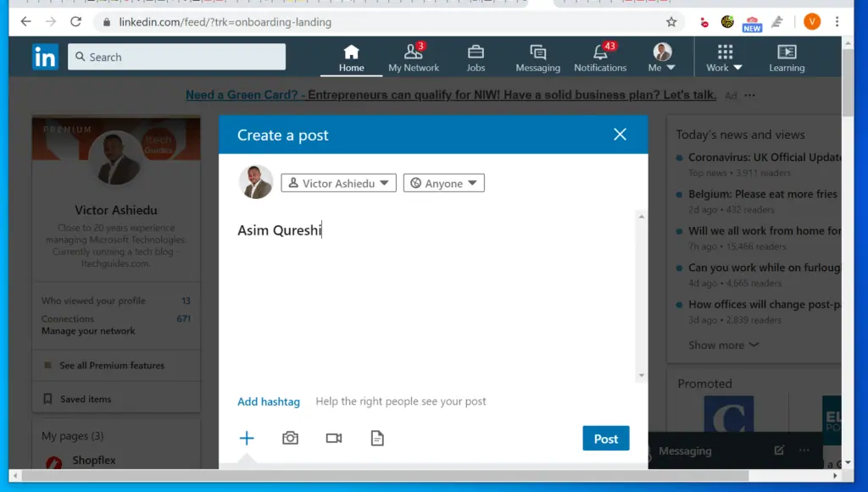Select the video icon in the post composer
Image resolution: width=868 pixels, height=492 pixels.
pyautogui.click(x=333, y=438)
